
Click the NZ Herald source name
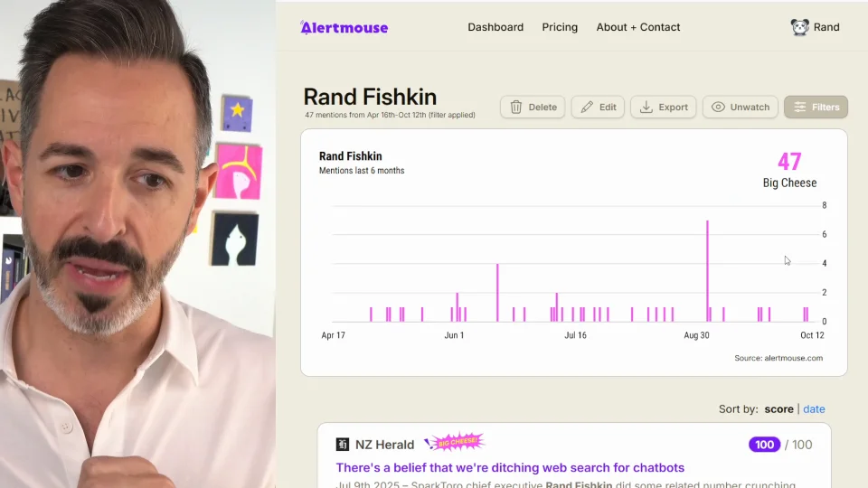point(384,445)
